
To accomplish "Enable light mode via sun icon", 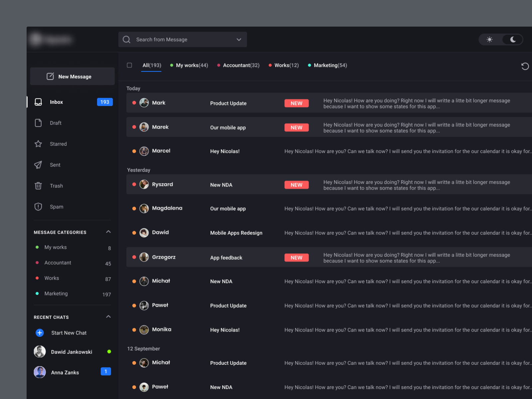I will [489, 39].
